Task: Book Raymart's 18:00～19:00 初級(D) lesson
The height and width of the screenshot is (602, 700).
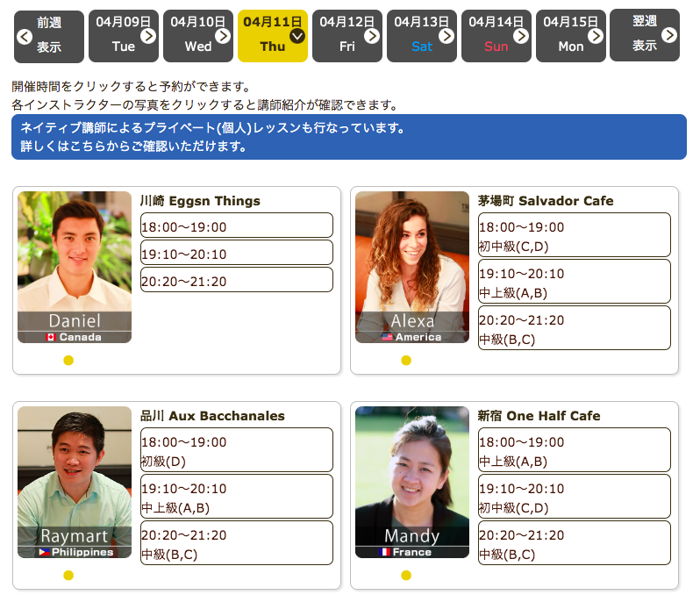Action: (x=237, y=450)
